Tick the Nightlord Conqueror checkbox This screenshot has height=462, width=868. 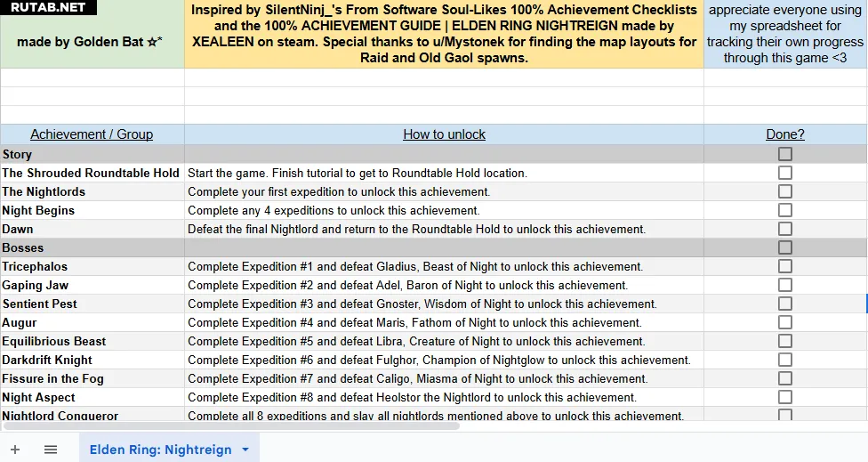pyautogui.click(x=785, y=414)
